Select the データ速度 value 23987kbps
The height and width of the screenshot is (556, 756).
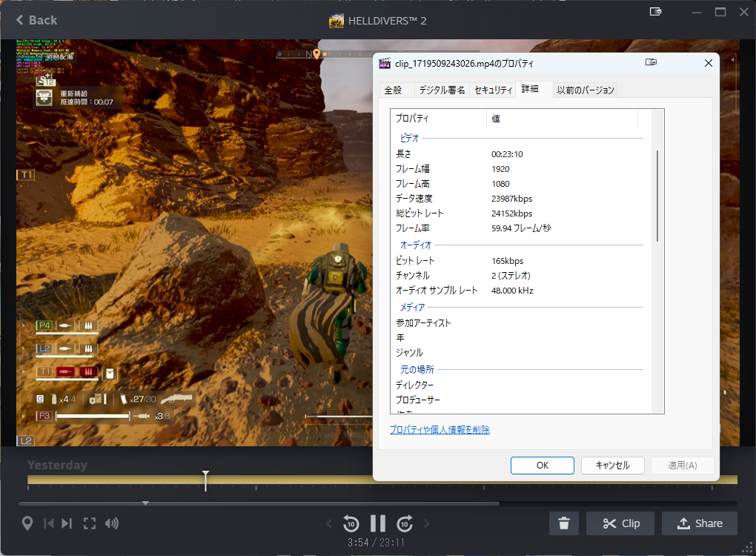(x=511, y=199)
